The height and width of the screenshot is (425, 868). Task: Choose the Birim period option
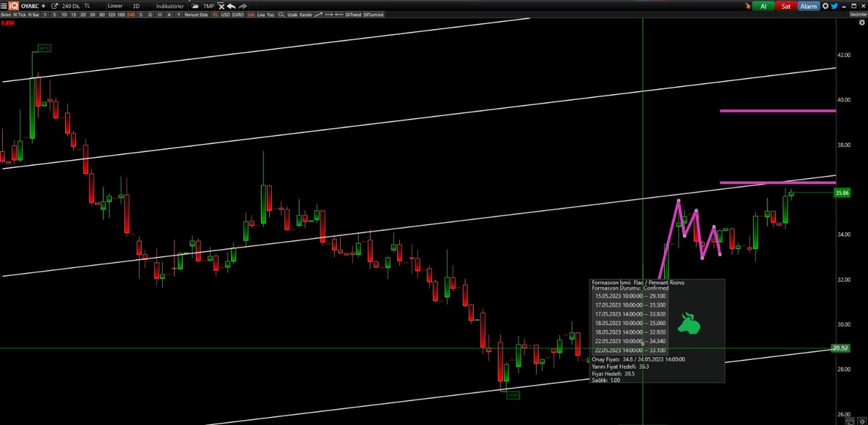tap(7, 14)
